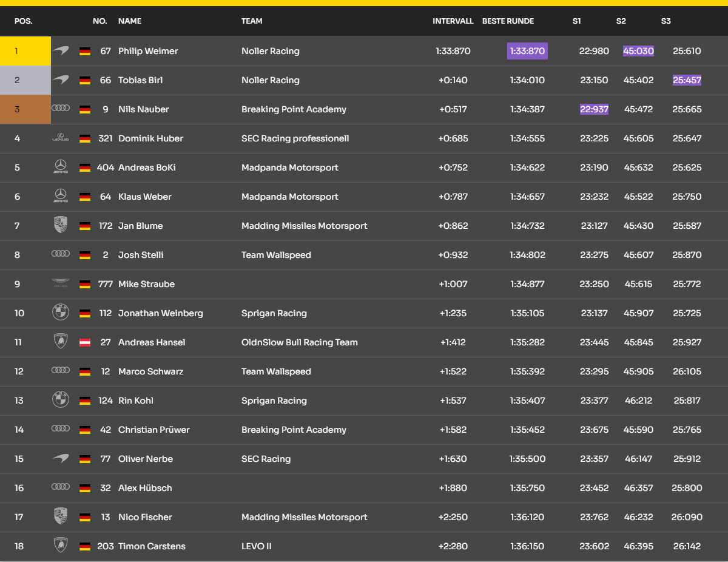
Task: Click the Audi rings beside Nils Nauber
Action: click(x=61, y=109)
